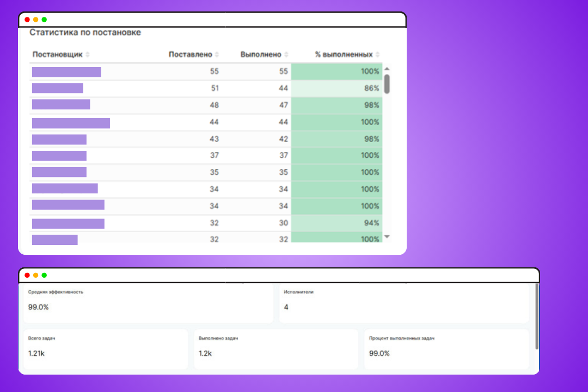The image size is (588, 392).
Task: Click the table's vertical scrollbar thumb
Action: (x=387, y=84)
